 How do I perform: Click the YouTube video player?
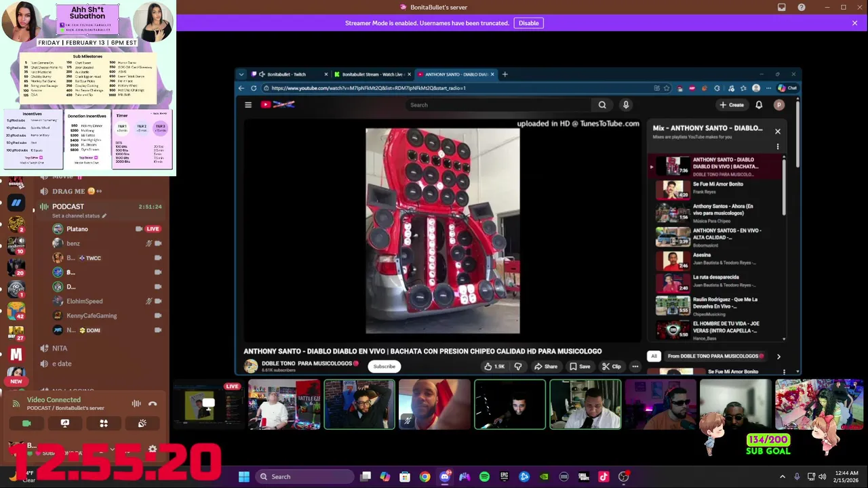pyautogui.click(x=443, y=231)
